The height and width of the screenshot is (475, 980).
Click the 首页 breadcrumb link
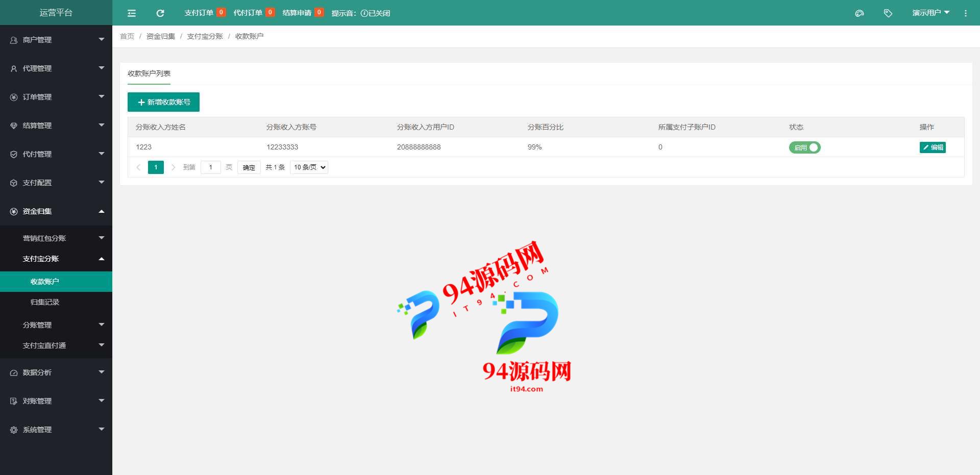[127, 36]
